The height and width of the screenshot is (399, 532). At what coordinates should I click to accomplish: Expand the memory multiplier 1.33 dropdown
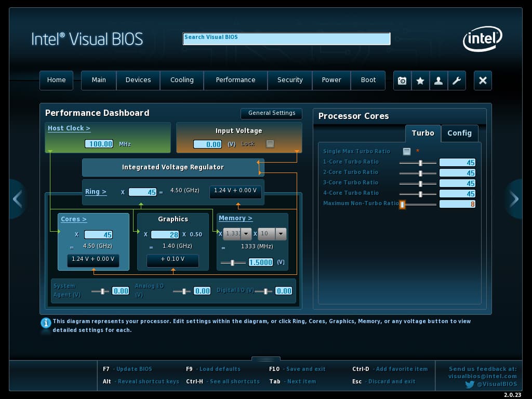246,234
